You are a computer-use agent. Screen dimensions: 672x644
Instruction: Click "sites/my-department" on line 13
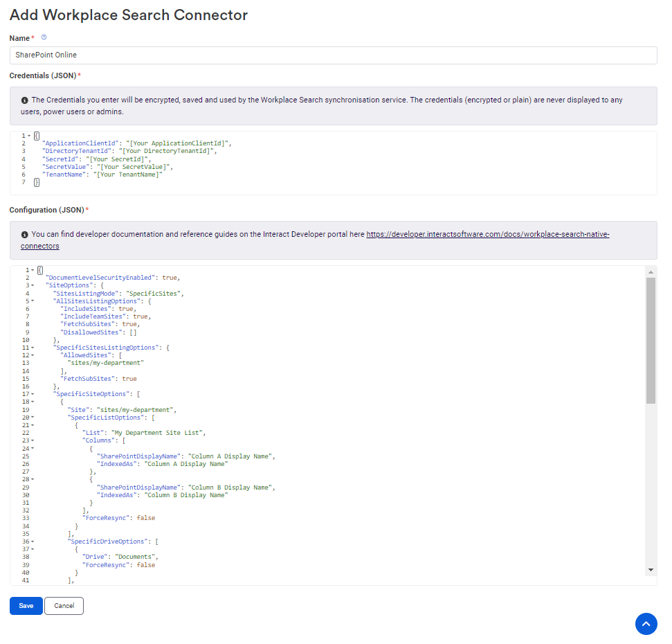point(106,363)
